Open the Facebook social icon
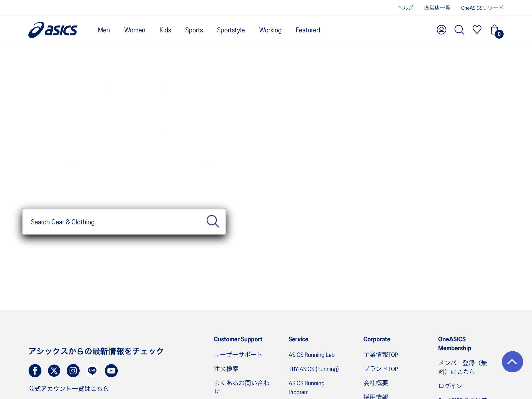This screenshot has height=399, width=532. 35,371
